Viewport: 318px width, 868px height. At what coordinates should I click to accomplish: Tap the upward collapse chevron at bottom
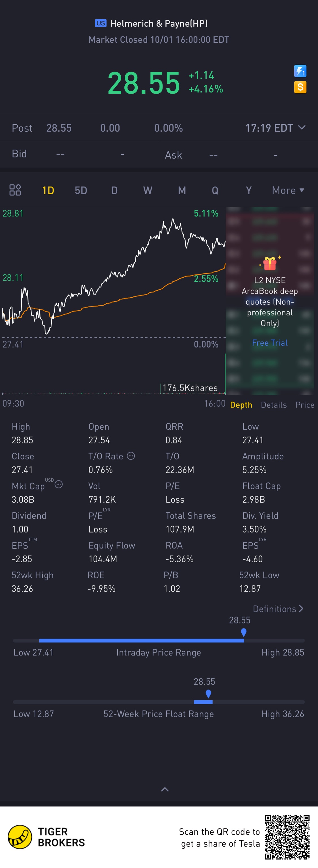point(165,789)
